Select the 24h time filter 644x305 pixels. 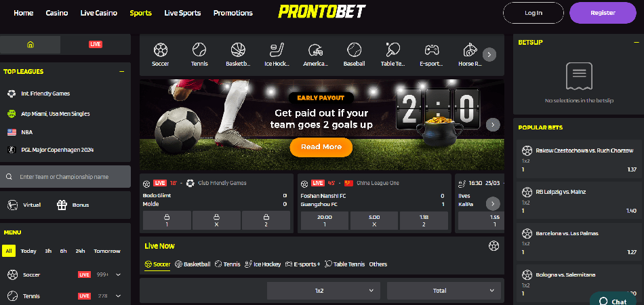tap(80, 251)
